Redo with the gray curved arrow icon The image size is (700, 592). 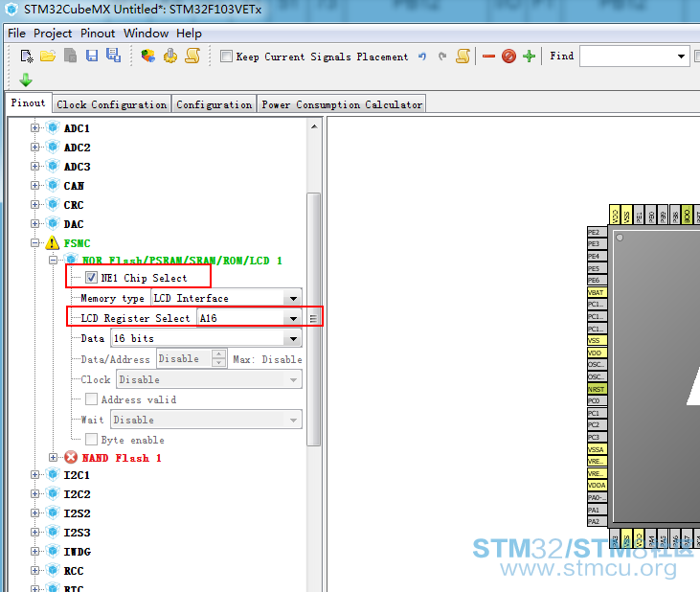point(442,57)
